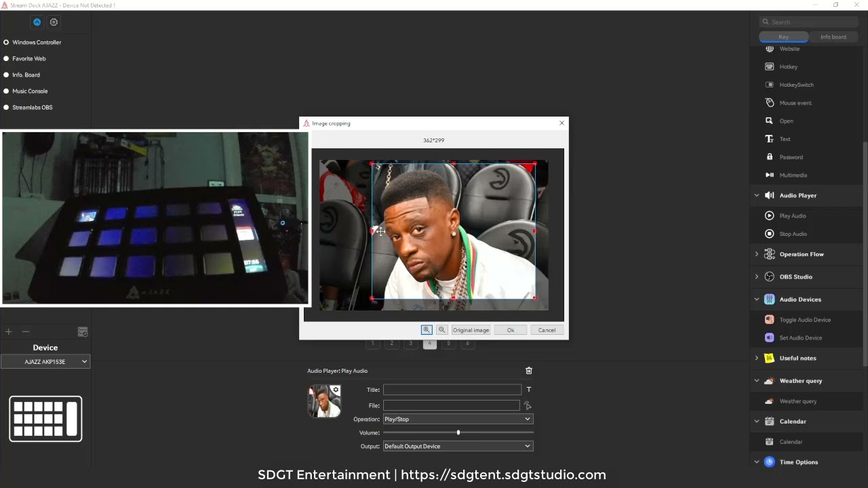Delete the Play Audio key action
Screen dimensions: 868x488
coord(529,371)
